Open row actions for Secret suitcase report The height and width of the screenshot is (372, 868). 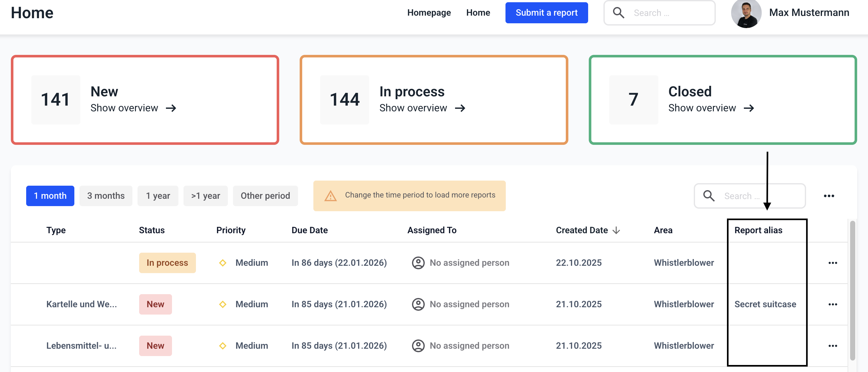tap(833, 304)
